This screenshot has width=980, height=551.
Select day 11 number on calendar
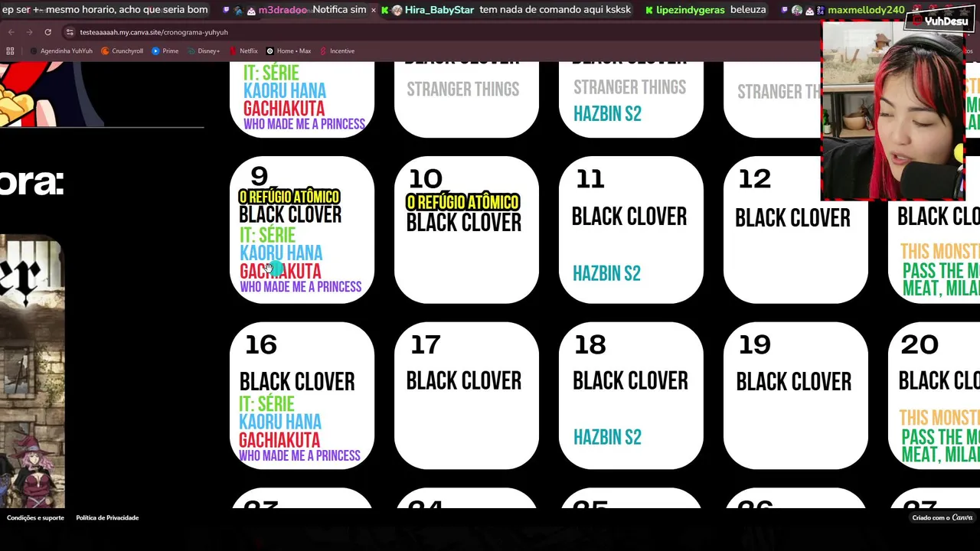click(590, 180)
